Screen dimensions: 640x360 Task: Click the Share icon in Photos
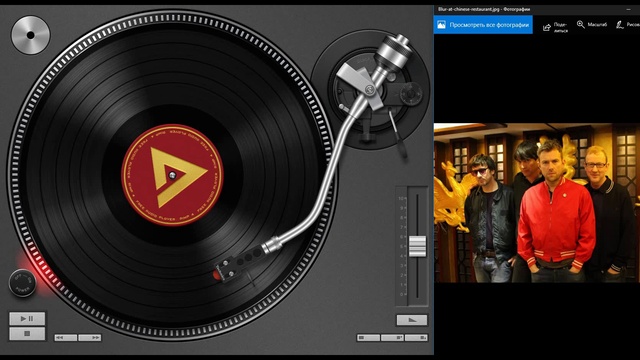tap(547, 28)
